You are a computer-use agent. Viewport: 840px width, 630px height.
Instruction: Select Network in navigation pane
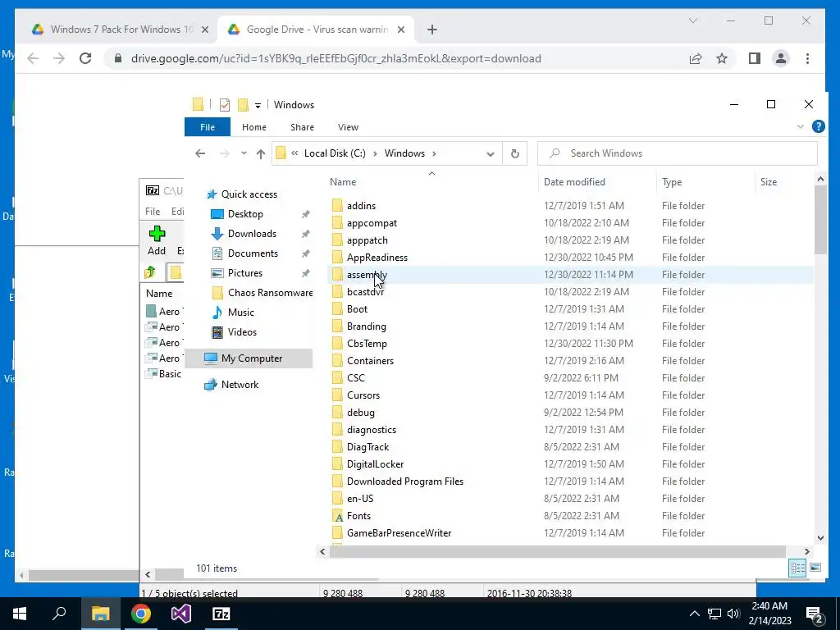coord(240,385)
